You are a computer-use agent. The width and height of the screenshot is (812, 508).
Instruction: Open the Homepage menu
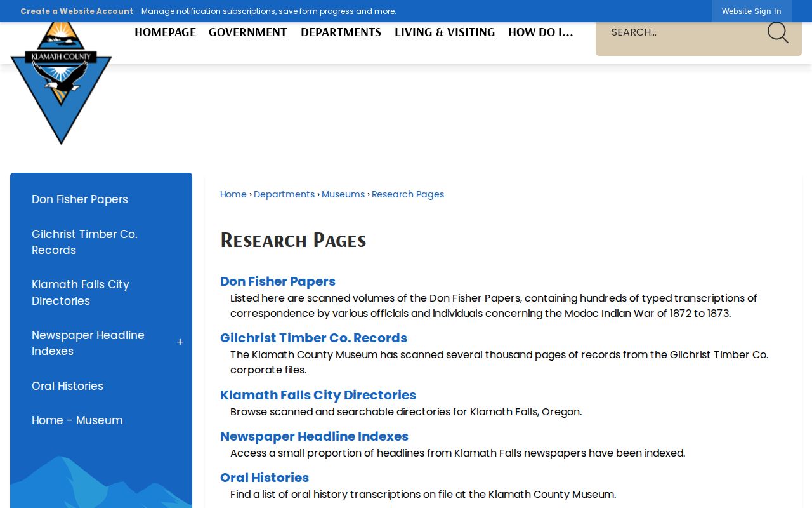coord(165,32)
